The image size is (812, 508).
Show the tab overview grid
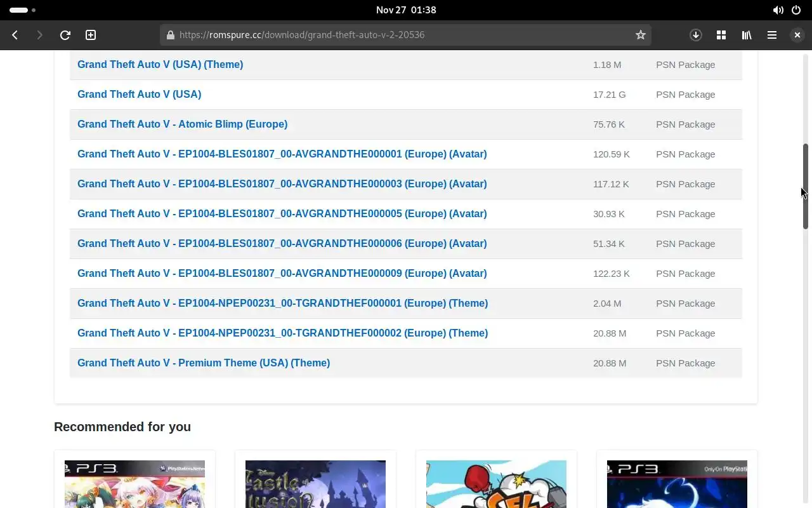(721, 35)
